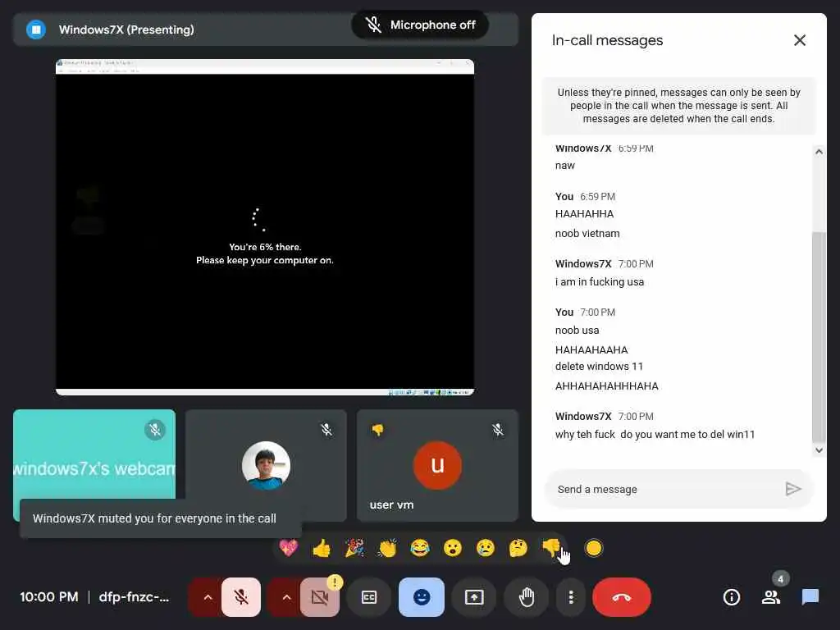Select the user vm participant tile

click(x=437, y=465)
